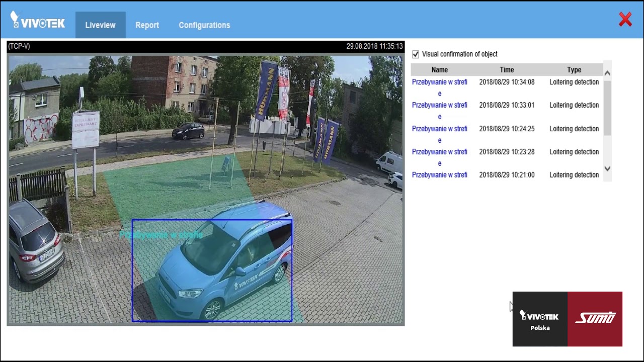Screen dimensions: 644x362
Task: Open the Liveview tab
Action: coord(100,25)
